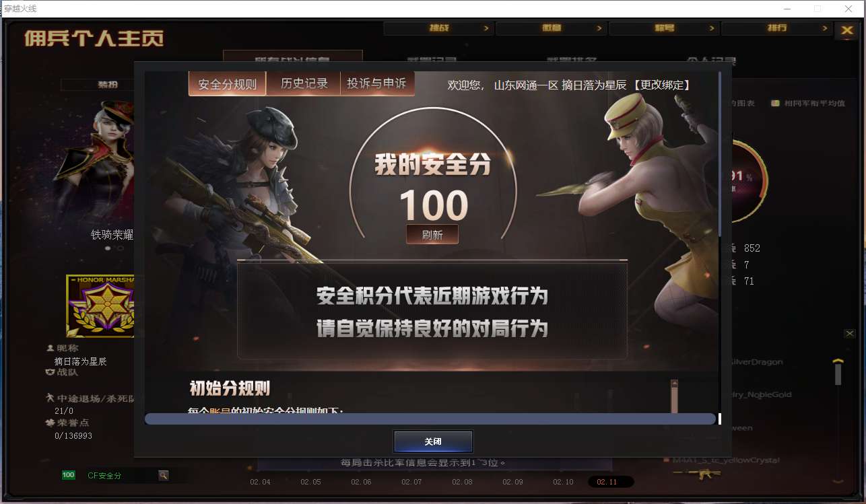866x504 pixels.
Task: Expand the 挑战 menu arrow
Action: click(486, 28)
